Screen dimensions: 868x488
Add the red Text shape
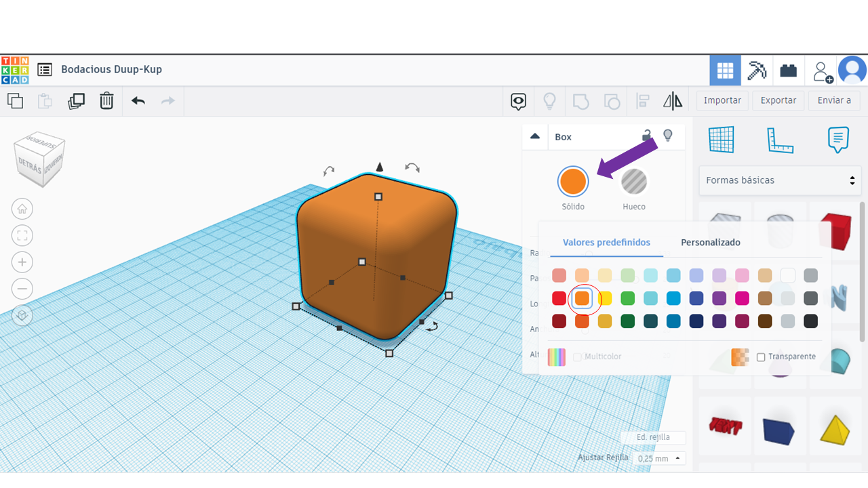pos(726,426)
